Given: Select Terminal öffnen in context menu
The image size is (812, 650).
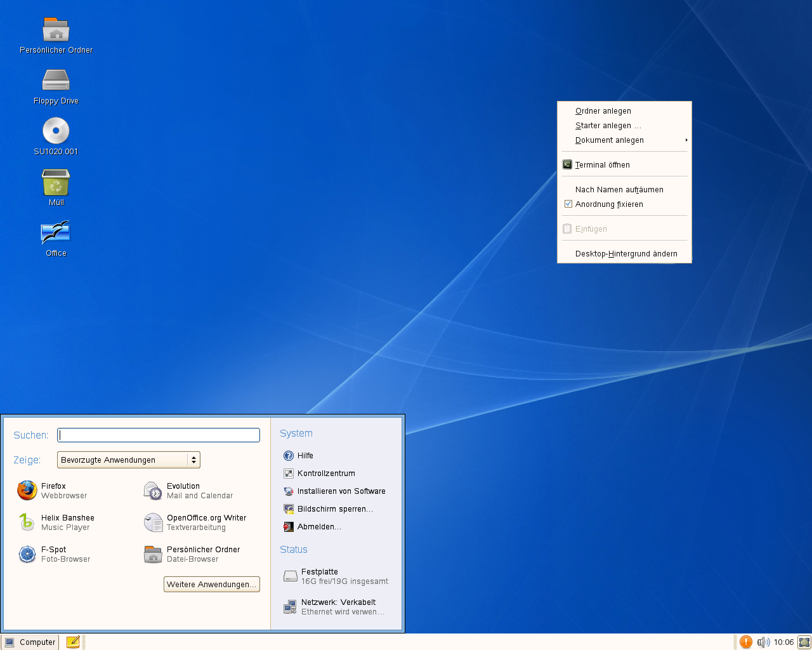Looking at the screenshot, I should pyautogui.click(x=602, y=165).
